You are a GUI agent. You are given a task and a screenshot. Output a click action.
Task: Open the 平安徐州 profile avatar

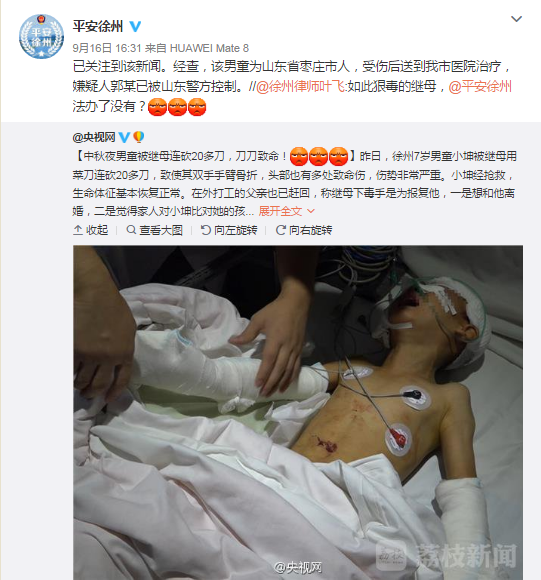click(41, 36)
